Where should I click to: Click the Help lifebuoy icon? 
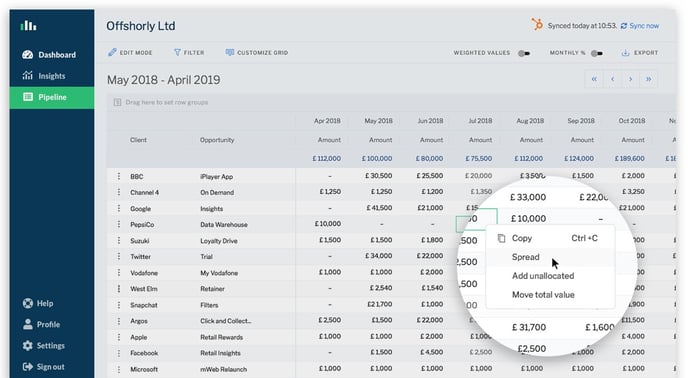pos(28,303)
